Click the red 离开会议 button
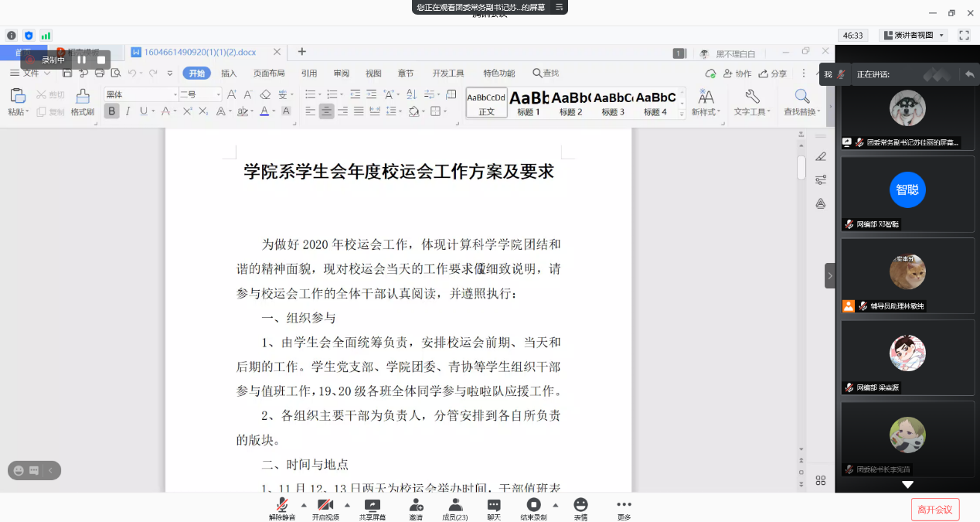This screenshot has width=980, height=522. tap(935, 510)
